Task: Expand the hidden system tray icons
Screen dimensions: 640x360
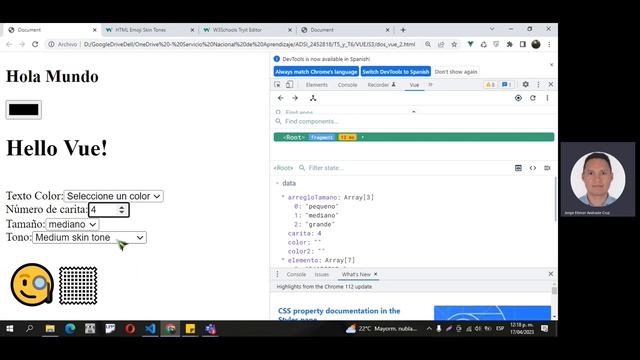Action: pos(429,329)
